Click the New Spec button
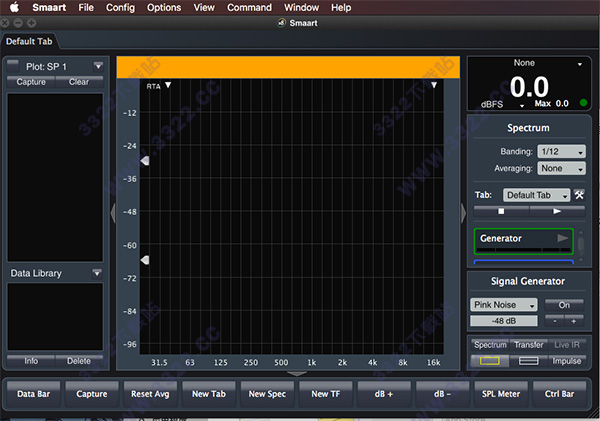Viewport: 600px width, 421px height. click(267, 394)
